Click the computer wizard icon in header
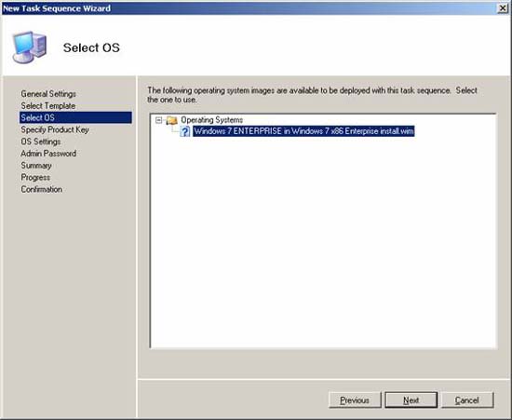This screenshot has height=420, width=512. (x=30, y=47)
